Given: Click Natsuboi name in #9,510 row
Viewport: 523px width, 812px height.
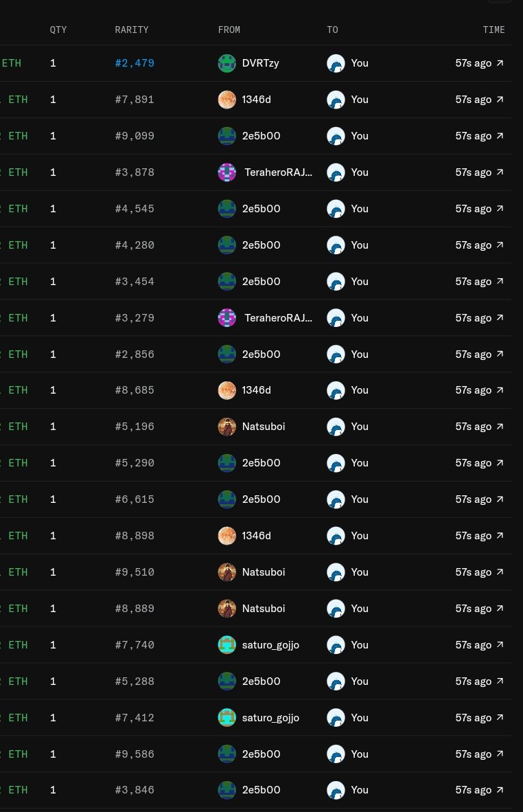Looking at the screenshot, I should 264,572.
